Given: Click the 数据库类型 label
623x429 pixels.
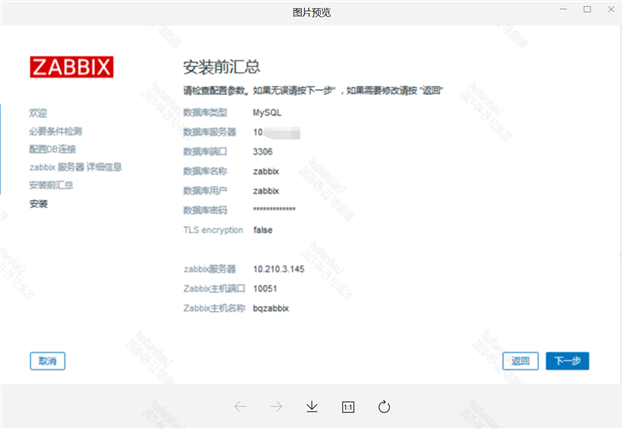Looking at the screenshot, I should [205, 113].
